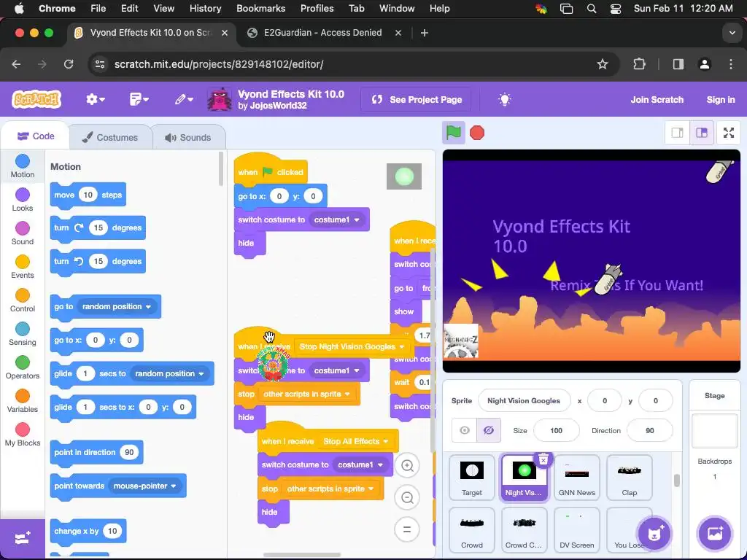Expand random position dropdown in glide block
The width and height of the screenshot is (747, 560).
tap(169, 374)
